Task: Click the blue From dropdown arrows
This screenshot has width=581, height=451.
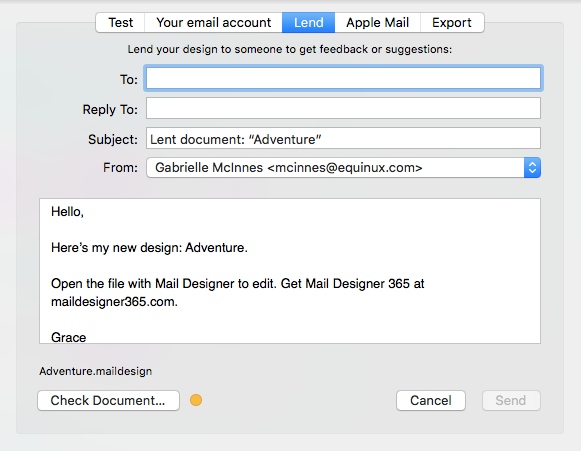Action: (x=532, y=168)
